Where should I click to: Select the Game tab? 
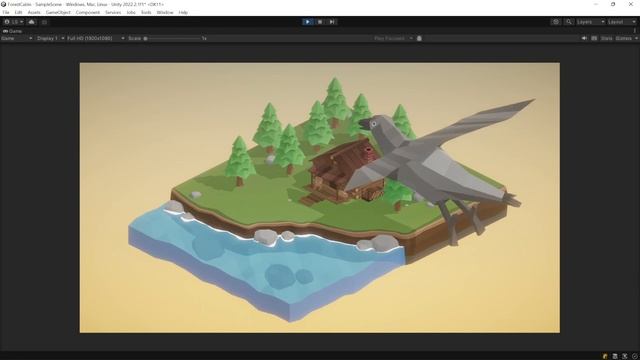(12, 31)
